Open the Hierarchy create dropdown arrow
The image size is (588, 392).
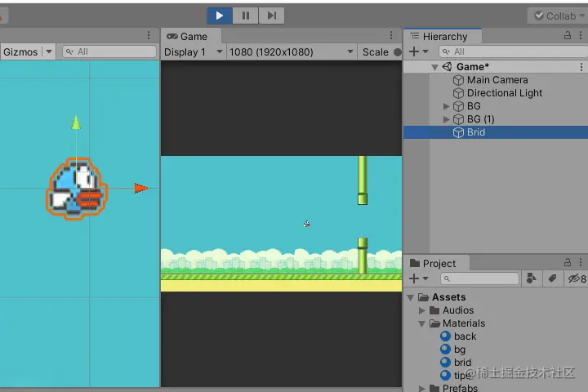point(425,51)
